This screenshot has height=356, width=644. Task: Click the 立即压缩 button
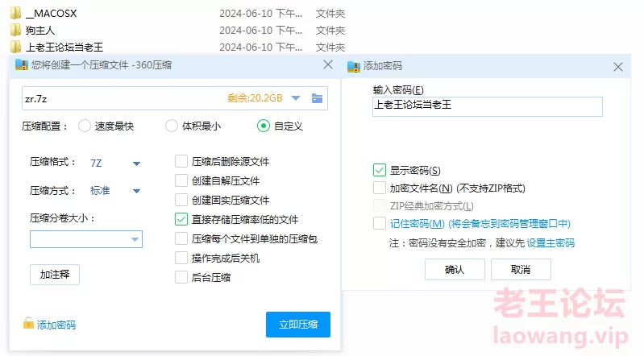297,325
